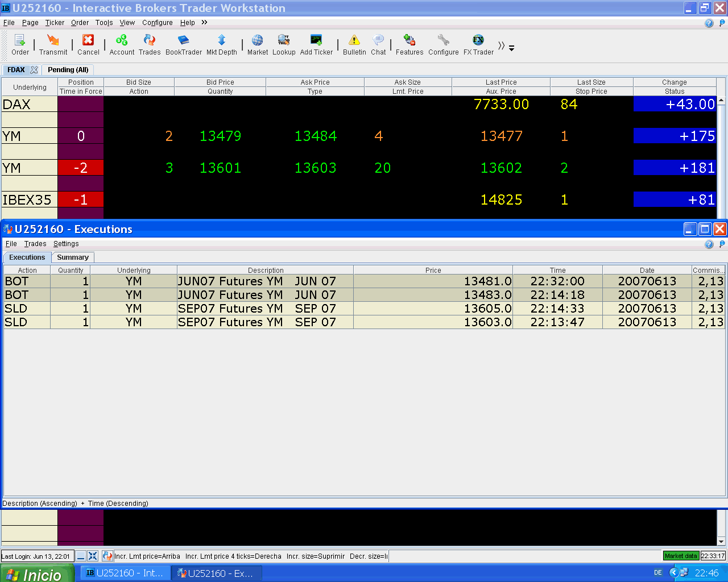728x582 pixels.
Task: Open the Ticker menu
Action: (x=55, y=23)
